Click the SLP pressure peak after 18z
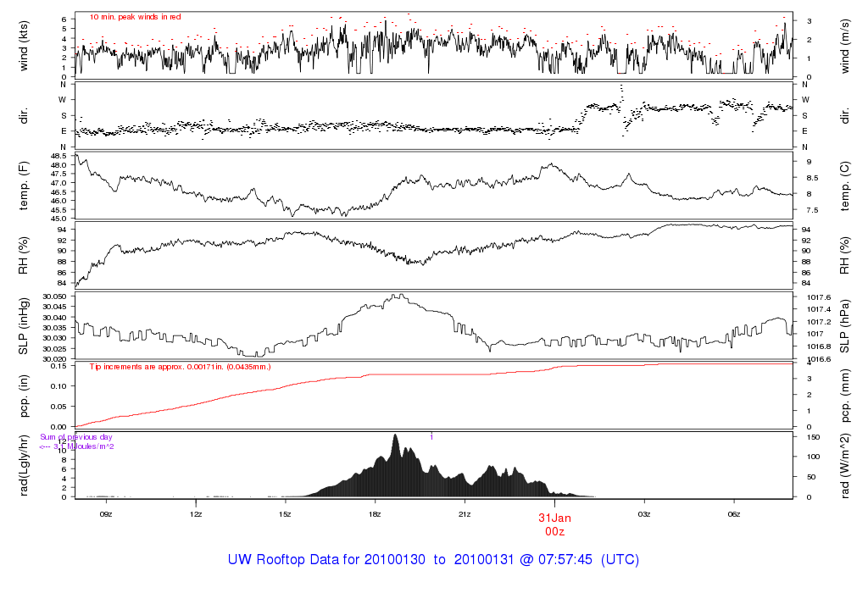The width and height of the screenshot is (868, 593). click(x=397, y=296)
